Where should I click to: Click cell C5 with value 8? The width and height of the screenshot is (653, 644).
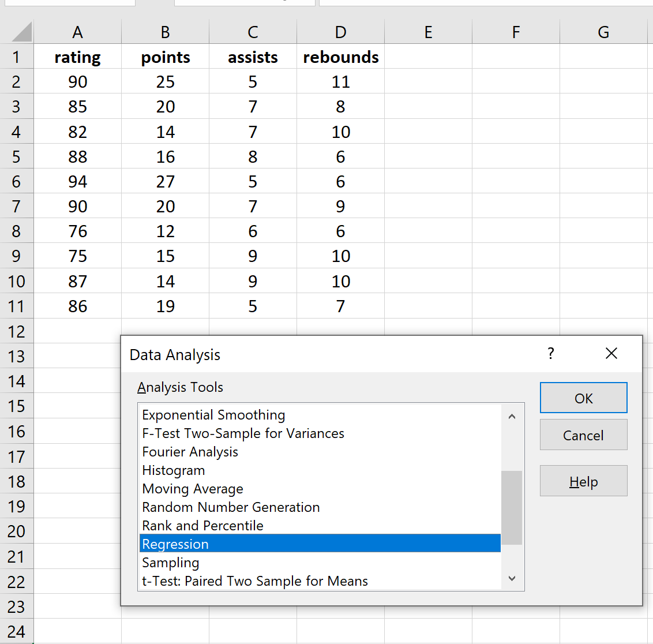253,156
